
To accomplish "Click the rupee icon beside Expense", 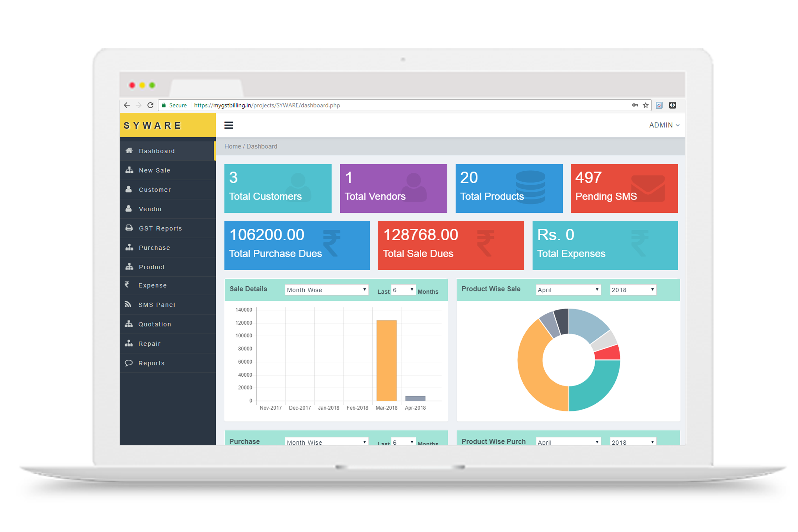I will click(127, 285).
